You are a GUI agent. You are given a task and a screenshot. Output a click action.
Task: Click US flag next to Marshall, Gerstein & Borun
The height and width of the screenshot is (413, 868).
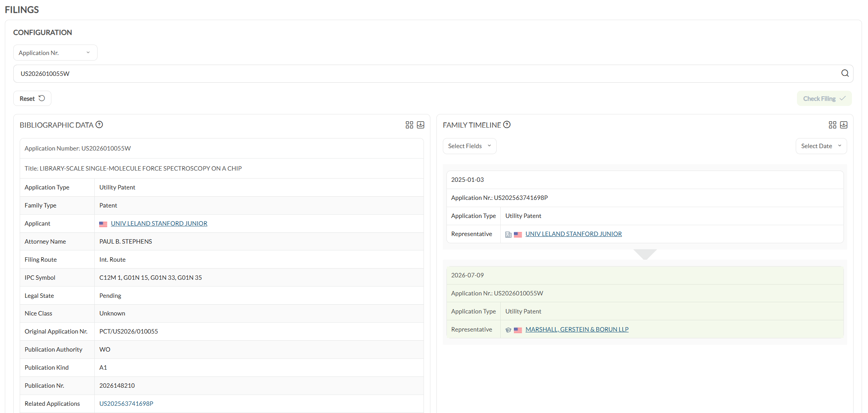(x=518, y=330)
